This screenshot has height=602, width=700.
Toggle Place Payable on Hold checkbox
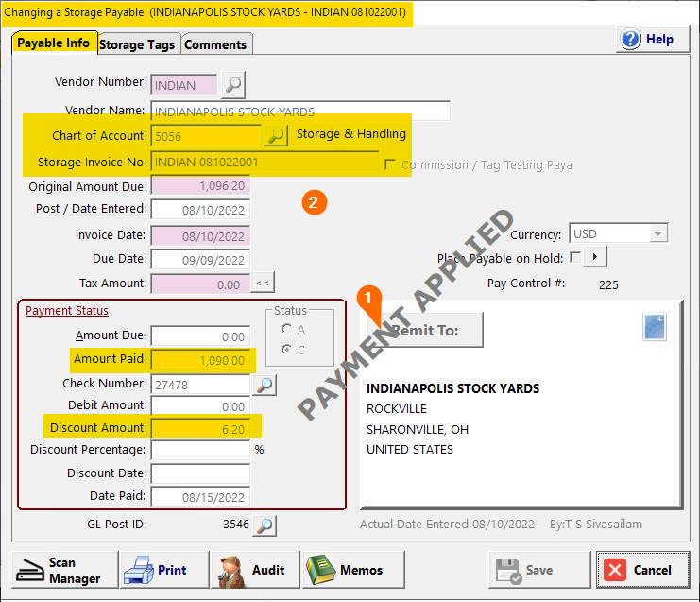point(575,257)
